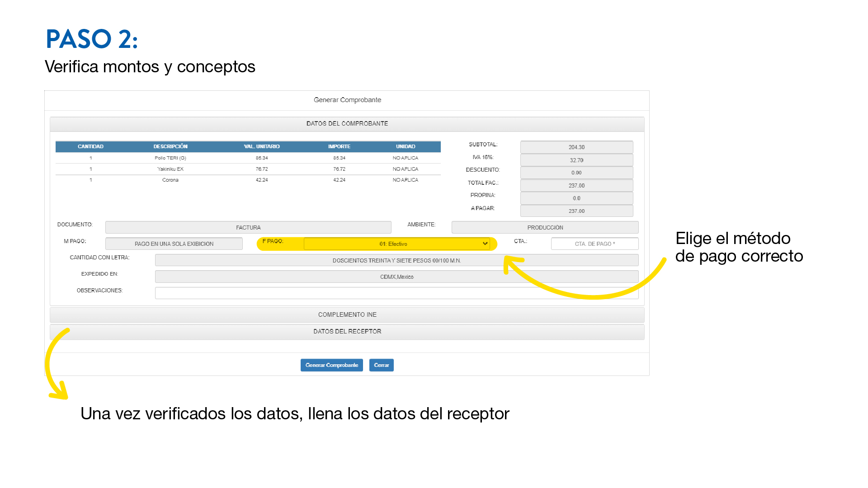Click the EXPEDIDO EN field showing CDMX
868x488 pixels.
[x=396, y=277]
